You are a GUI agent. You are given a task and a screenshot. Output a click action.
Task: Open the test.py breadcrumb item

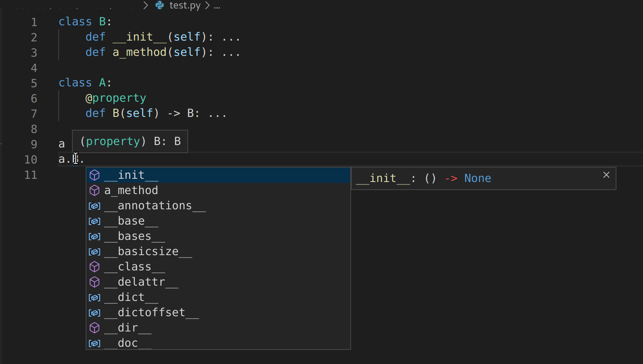point(185,6)
